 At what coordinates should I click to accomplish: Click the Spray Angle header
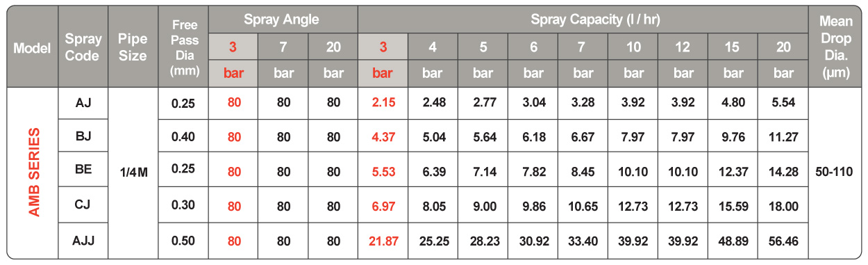click(x=283, y=19)
